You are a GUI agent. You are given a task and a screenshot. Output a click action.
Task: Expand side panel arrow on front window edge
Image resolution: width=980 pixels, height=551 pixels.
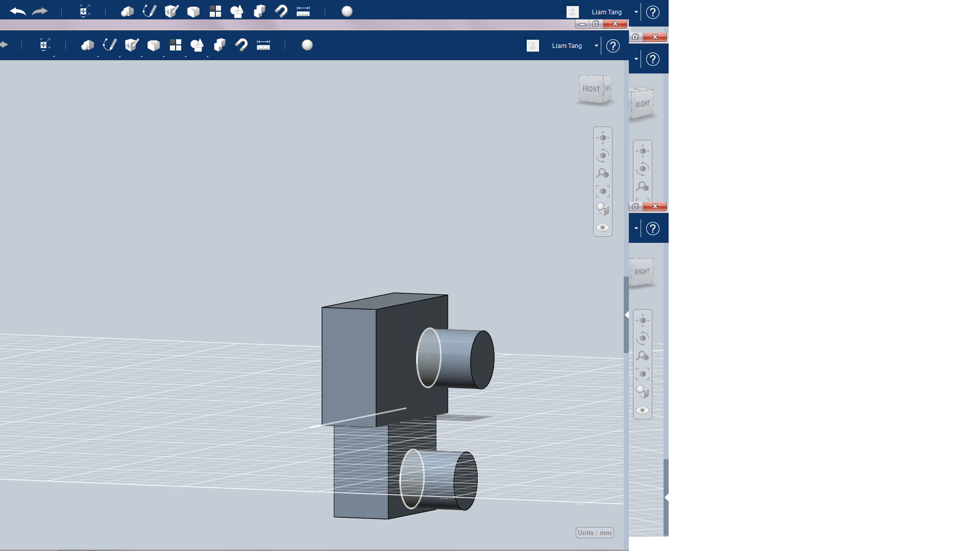(626, 315)
